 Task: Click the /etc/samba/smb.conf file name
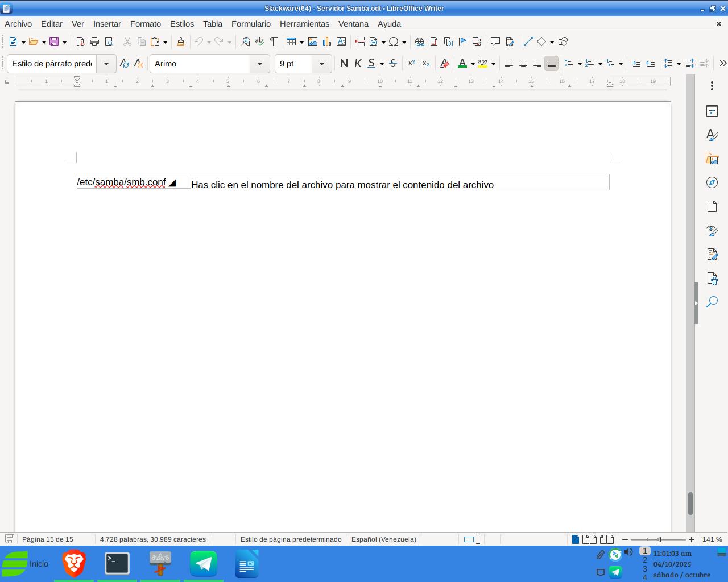coord(122,182)
